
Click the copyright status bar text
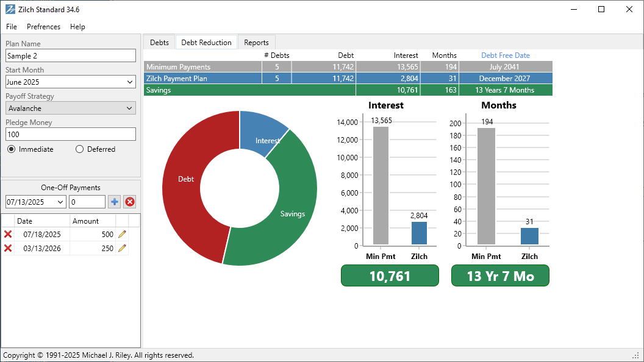[99, 355]
